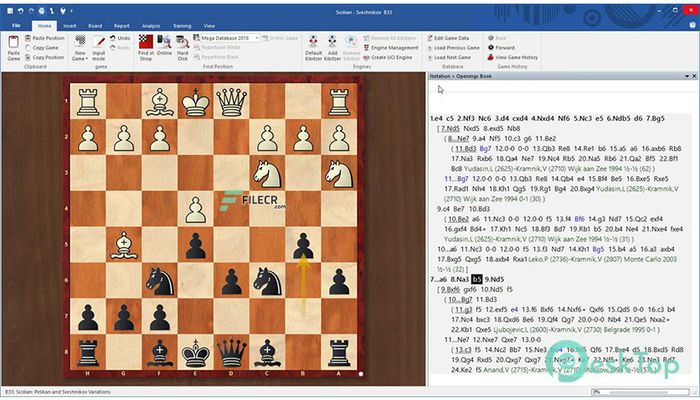
Task: Enable Input mode pencil icon
Action: pyautogui.click(x=99, y=42)
